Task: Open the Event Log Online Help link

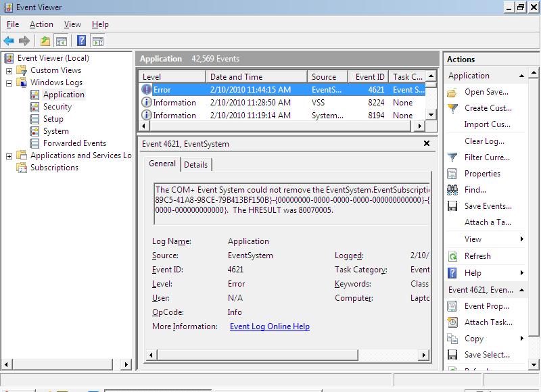Action: pyautogui.click(x=269, y=326)
